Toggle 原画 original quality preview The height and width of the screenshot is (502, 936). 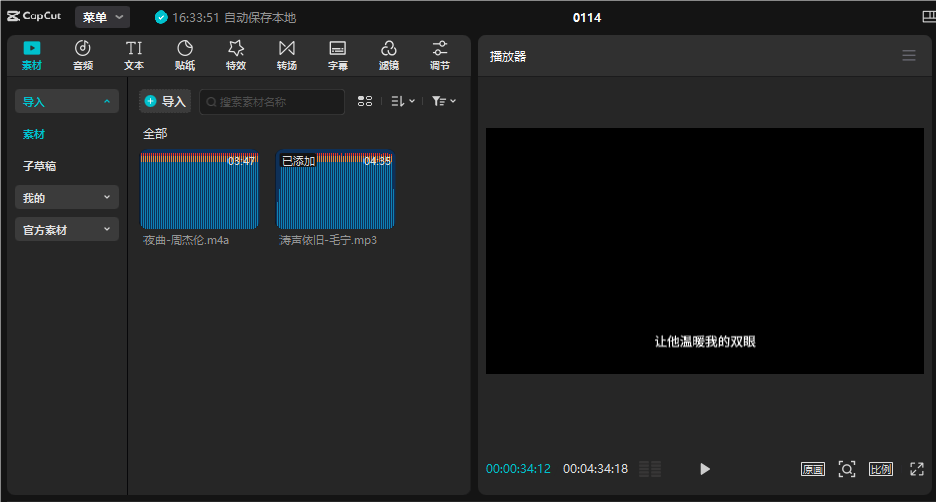tap(812, 469)
